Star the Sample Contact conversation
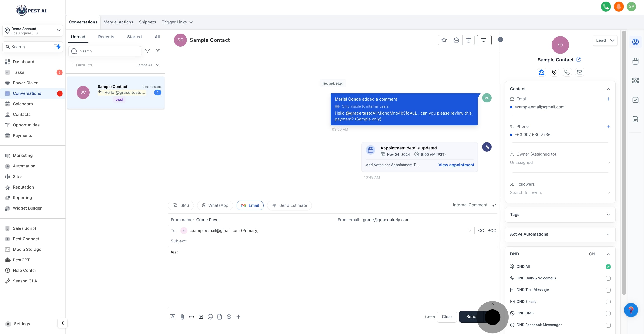Image resolution: width=644 pixels, height=334 pixels. (444, 40)
